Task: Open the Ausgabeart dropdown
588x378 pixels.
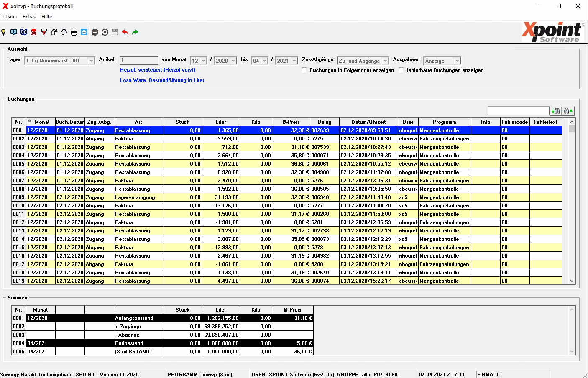Action: (x=457, y=61)
